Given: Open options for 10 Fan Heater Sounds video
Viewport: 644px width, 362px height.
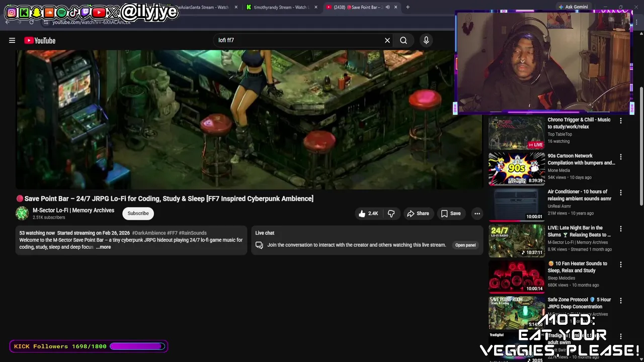Looking at the screenshot, I should pyautogui.click(x=621, y=264).
